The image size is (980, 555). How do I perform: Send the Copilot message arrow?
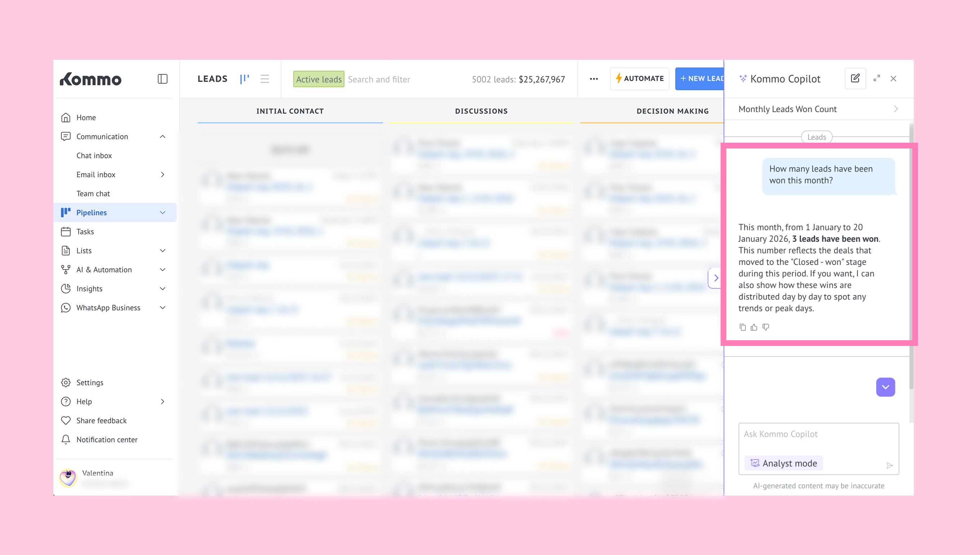[889, 465]
